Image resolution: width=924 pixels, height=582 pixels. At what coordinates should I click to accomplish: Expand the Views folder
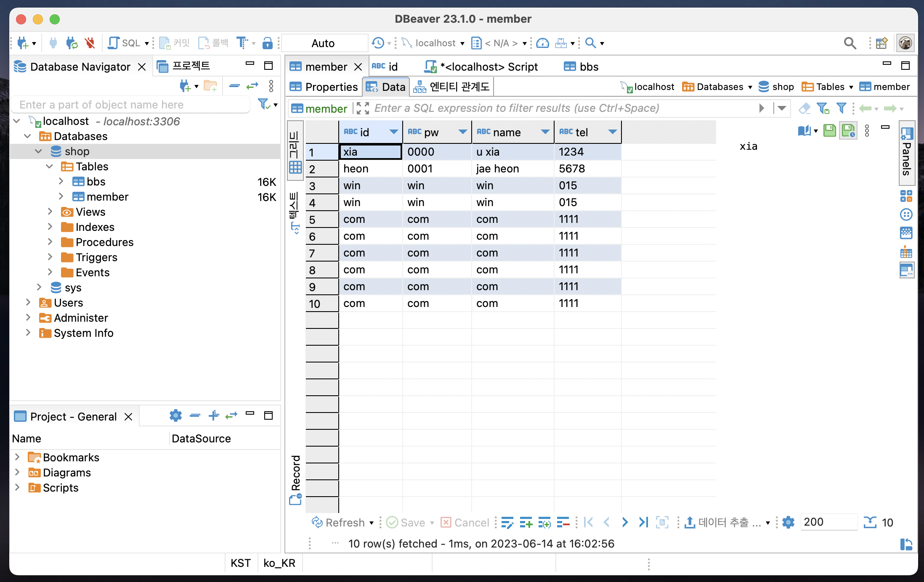pos(50,212)
